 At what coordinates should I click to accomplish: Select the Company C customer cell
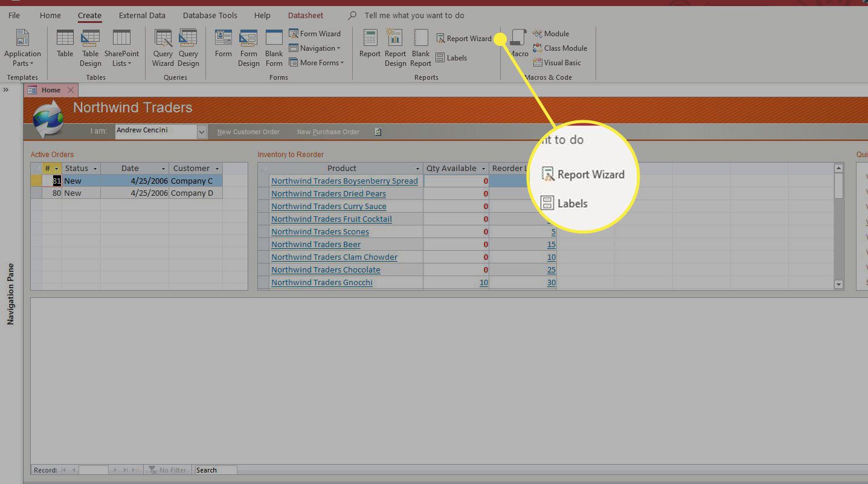196,181
